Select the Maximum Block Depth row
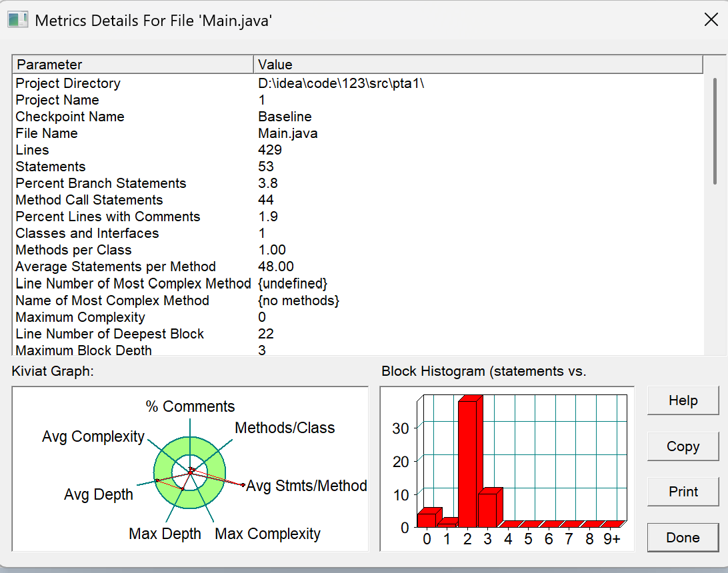728x573 pixels. pos(357,349)
